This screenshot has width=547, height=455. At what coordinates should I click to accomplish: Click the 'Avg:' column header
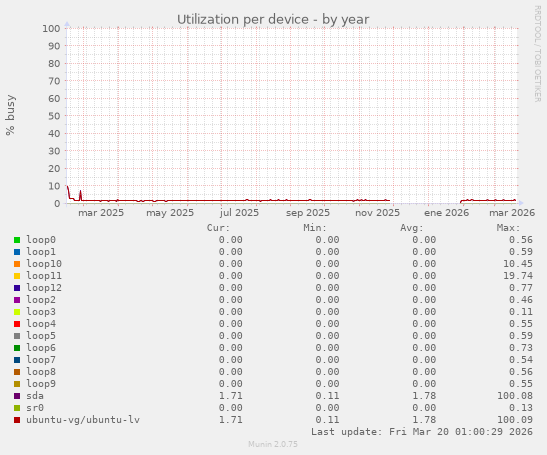pos(412,228)
